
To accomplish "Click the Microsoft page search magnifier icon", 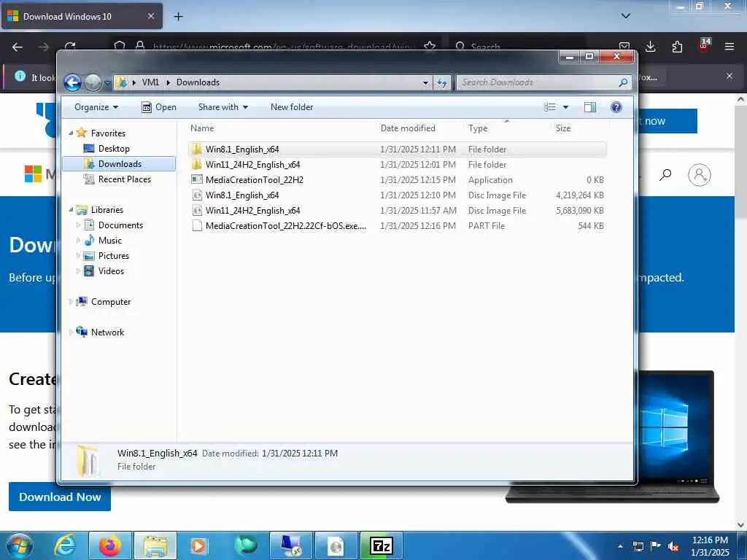I will 665,175.
